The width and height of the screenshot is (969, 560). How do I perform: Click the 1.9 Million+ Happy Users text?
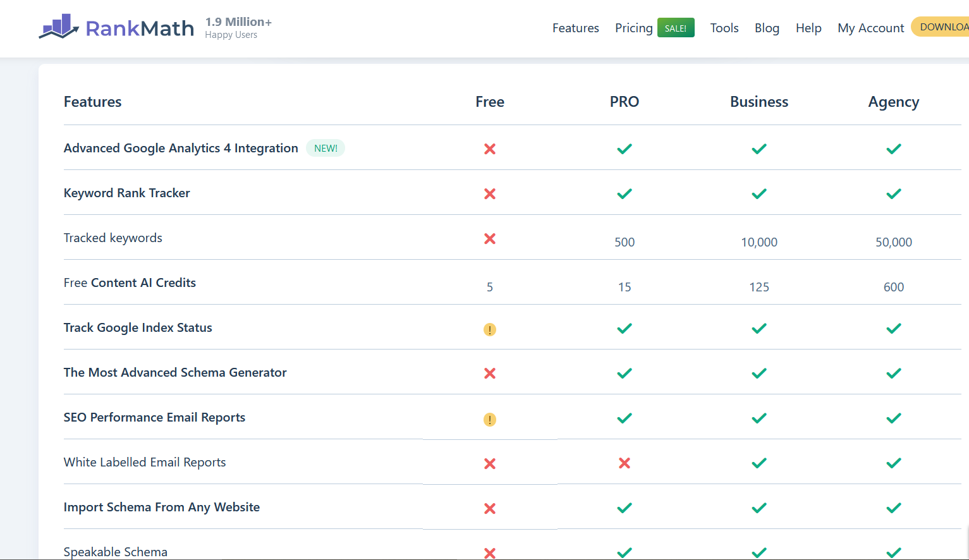point(238,28)
